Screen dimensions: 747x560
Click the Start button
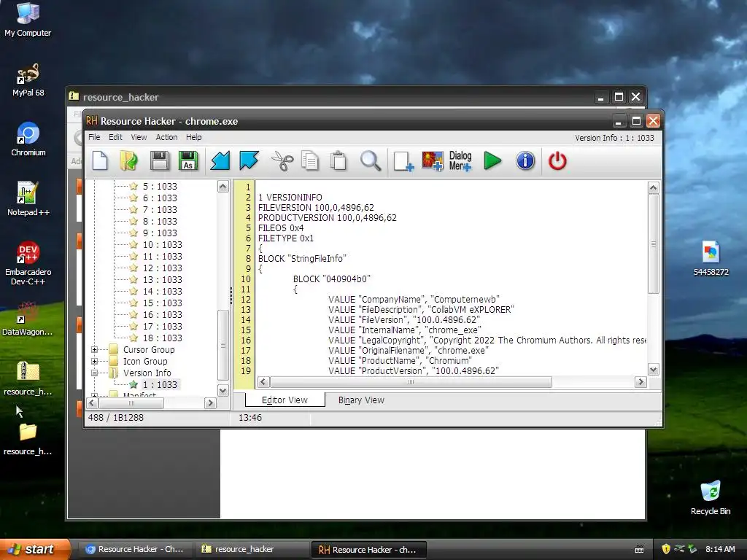click(x=35, y=549)
